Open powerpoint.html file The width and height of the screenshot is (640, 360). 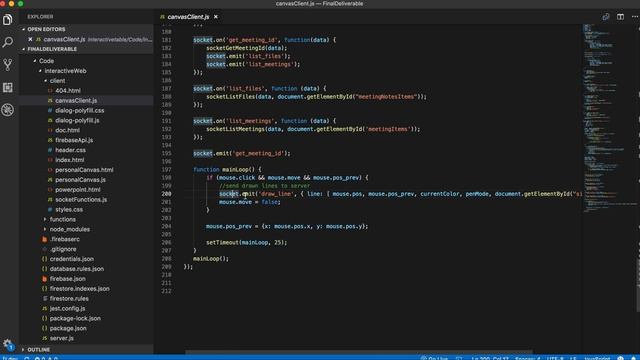tap(78, 189)
